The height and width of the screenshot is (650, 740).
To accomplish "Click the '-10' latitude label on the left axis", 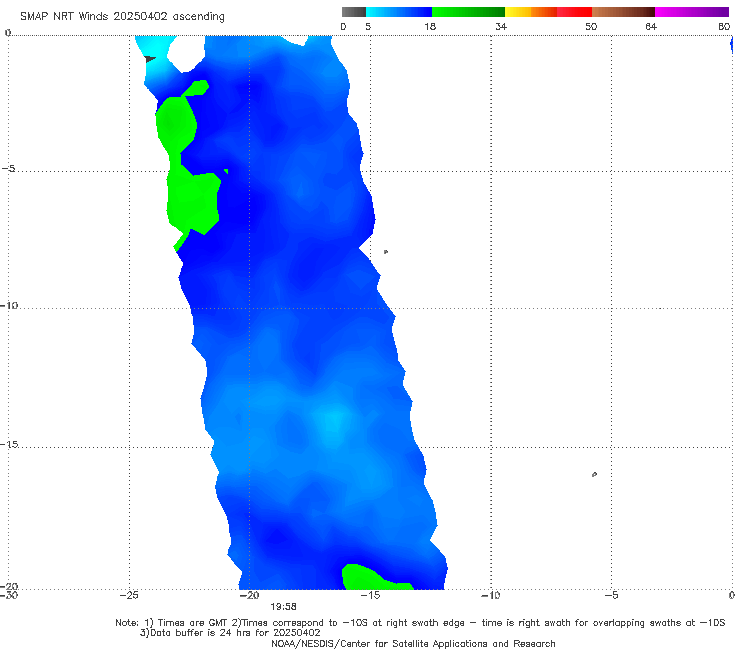I will (x=9, y=305).
